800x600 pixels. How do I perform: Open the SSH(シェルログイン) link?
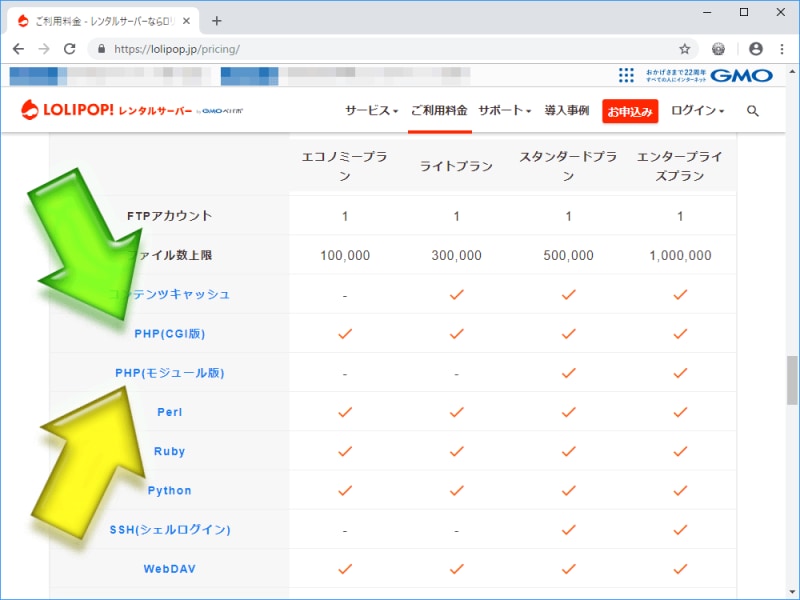170,530
